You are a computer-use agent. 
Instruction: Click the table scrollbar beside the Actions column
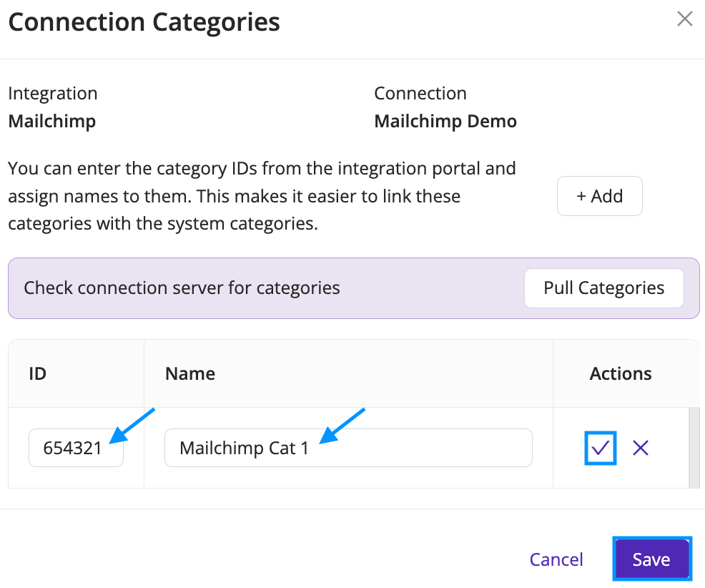(694, 448)
